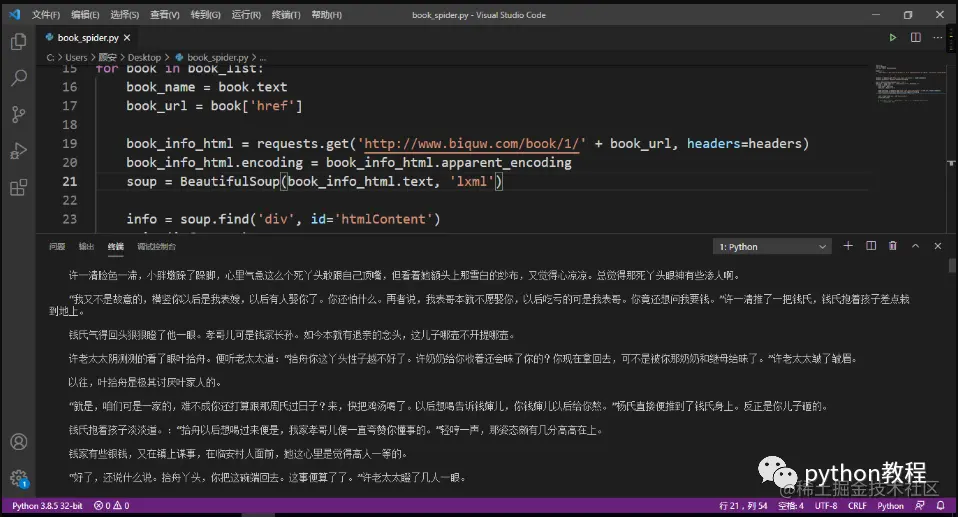Screen dimensions: 958x517
Task: Click the feedback icon in status bar
Action: [x=920, y=505]
